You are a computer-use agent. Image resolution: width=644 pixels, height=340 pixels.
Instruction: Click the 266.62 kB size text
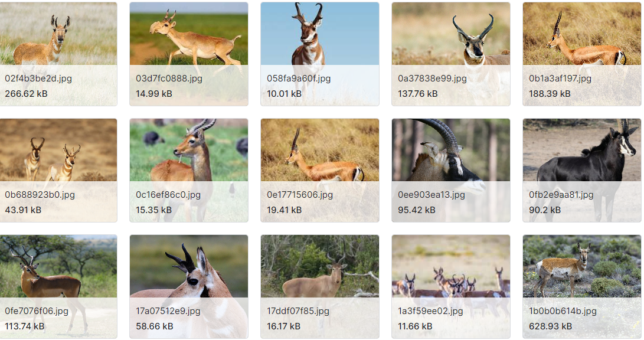click(27, 94)
